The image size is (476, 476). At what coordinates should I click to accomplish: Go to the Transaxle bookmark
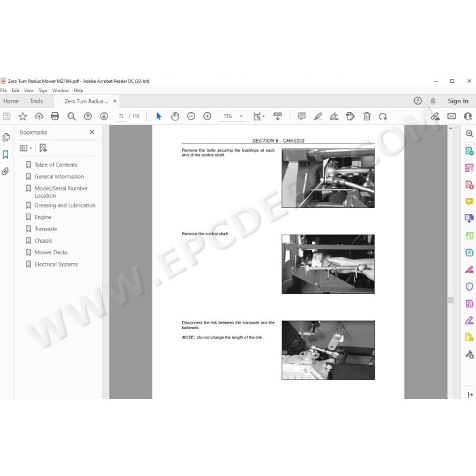tap(46, 229)
